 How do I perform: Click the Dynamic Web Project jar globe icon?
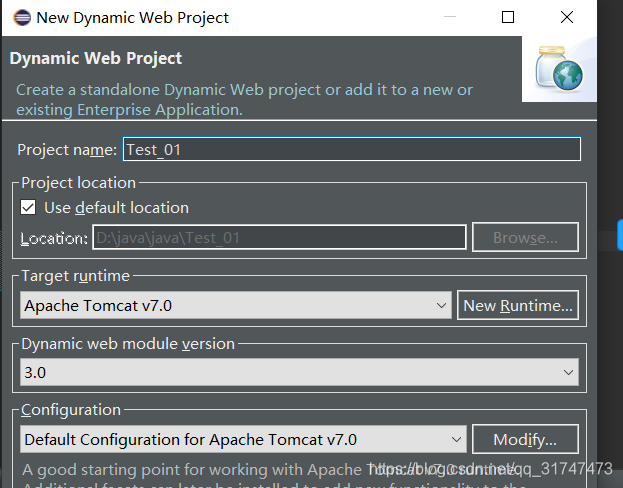559,68
